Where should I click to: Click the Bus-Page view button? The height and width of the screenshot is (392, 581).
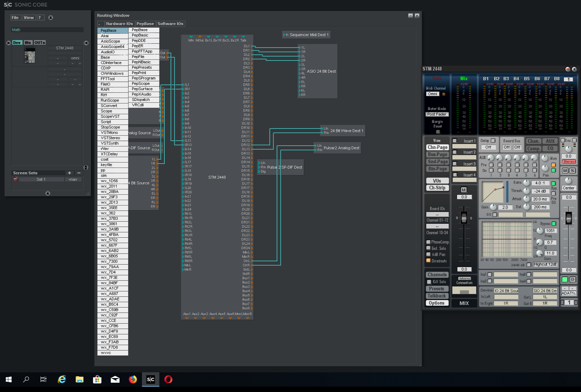tap(437, 155)
